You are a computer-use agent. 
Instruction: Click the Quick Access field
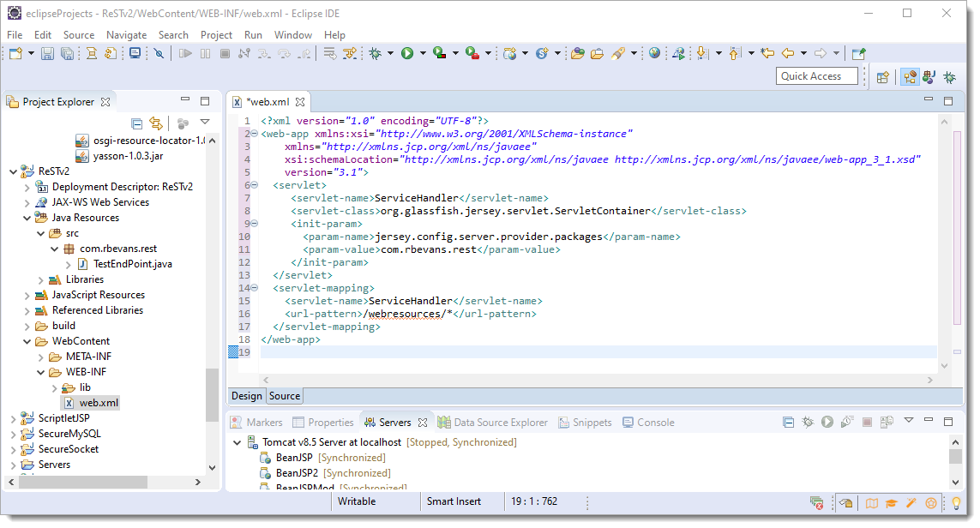click(x=817, y=76)
